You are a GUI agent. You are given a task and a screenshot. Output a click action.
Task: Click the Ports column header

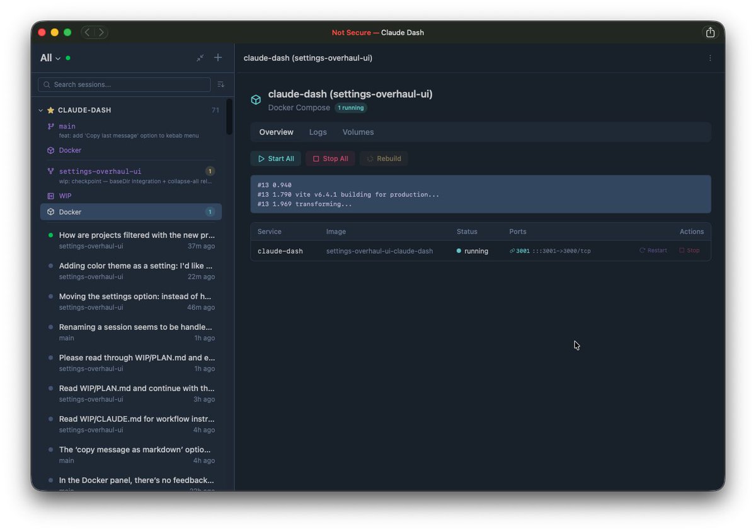tap(518, 232)
